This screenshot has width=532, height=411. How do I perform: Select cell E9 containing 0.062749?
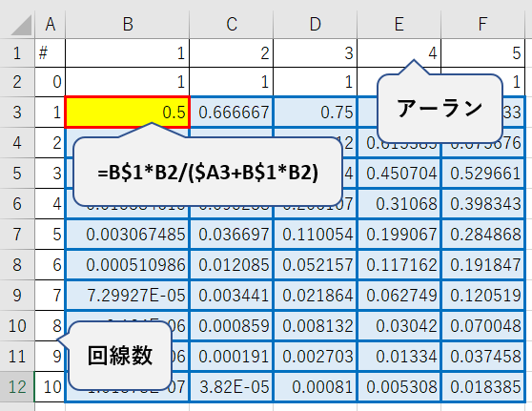pos(399,296)
